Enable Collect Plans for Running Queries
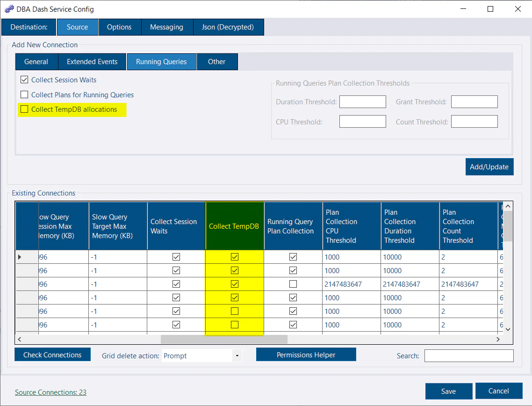 [24, 94]
